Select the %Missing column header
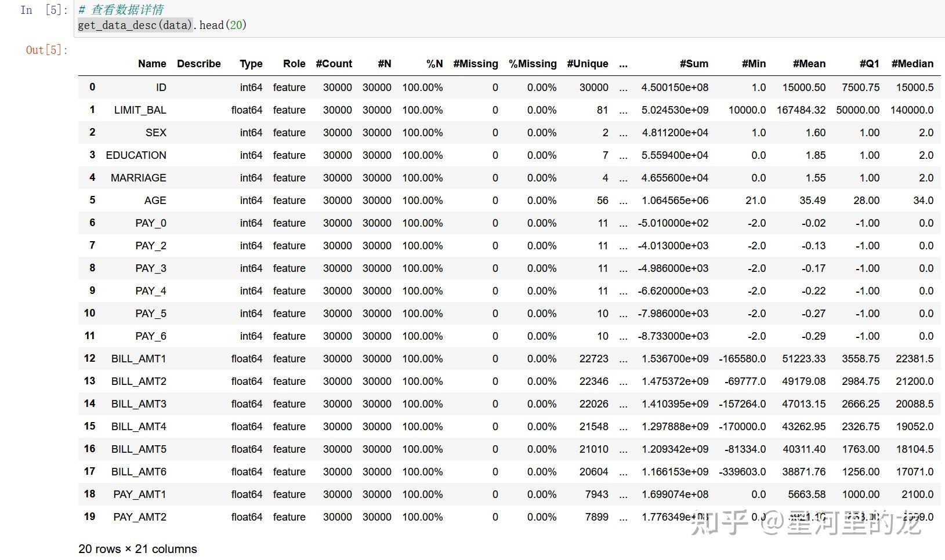Image resolution: width=945 pixels, height=560 pixels. coord(533,64)
